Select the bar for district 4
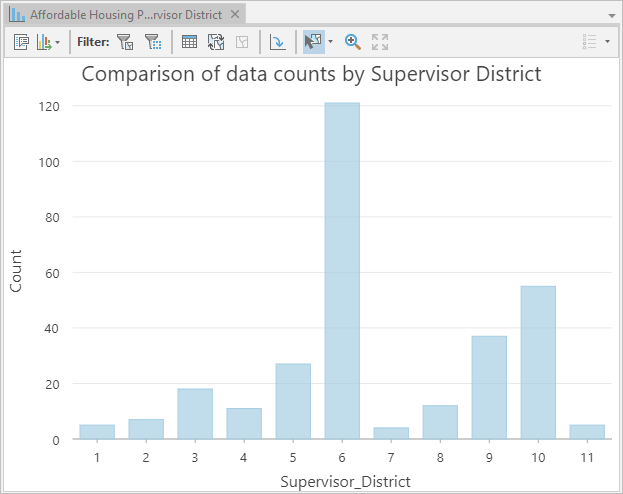Screen dimensions: 623x494 point(244,423)
